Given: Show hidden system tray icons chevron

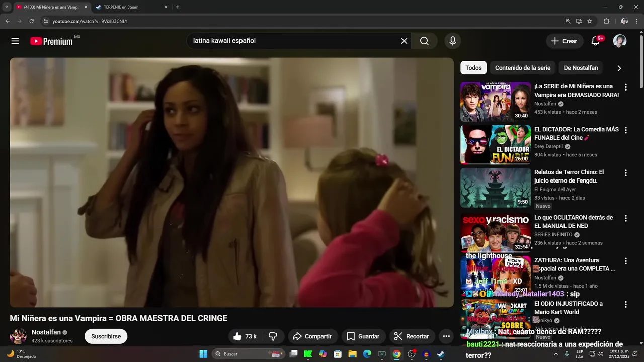Looking at the screenshot, I should coord(556,354).
